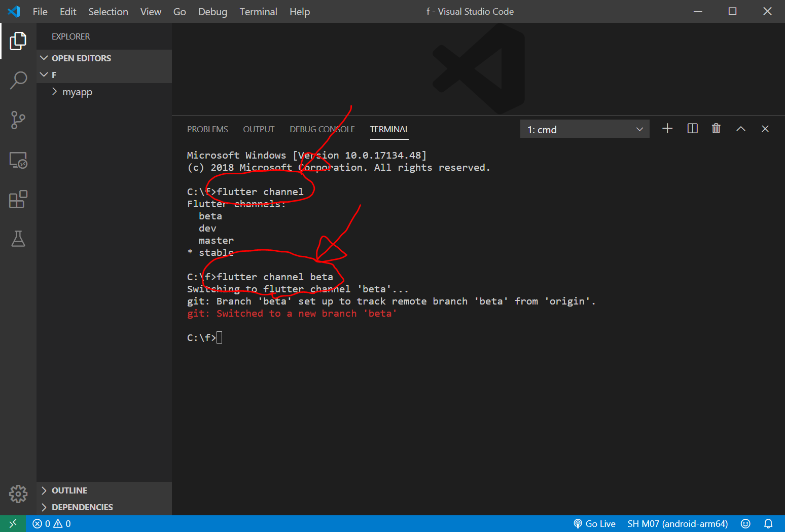The height and width of the screenshot is (532, 785).
Task: Close the terminal panel
Action: coord(765,129)
